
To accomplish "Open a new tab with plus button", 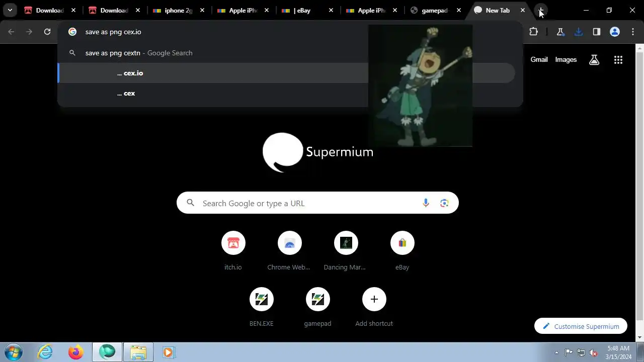I will click(x=541, y=10).
